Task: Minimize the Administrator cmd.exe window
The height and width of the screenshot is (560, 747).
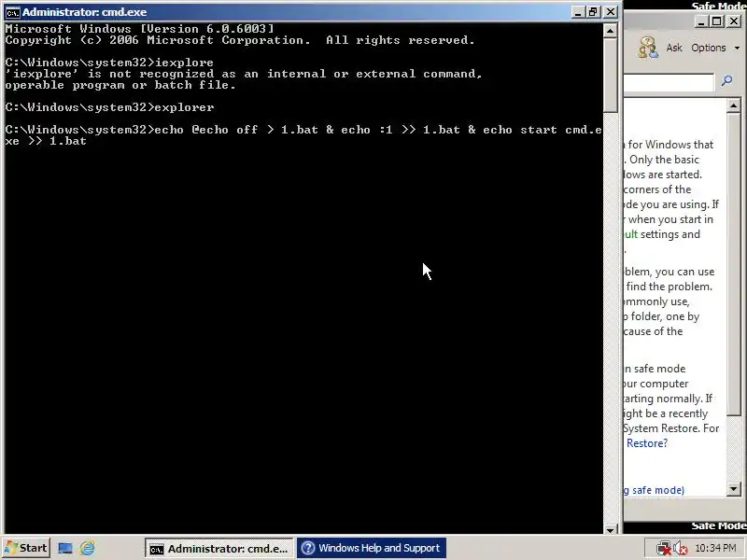Action: tap(578, 12)
